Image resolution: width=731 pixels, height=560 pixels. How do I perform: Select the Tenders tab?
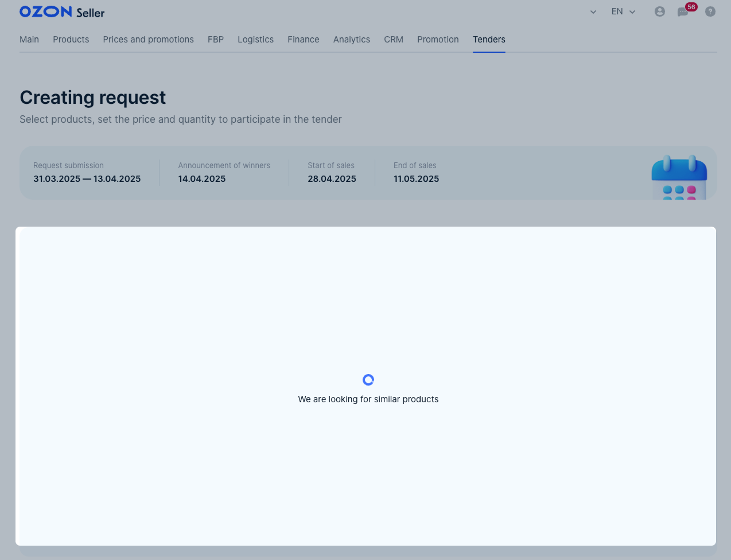point(489,40)
